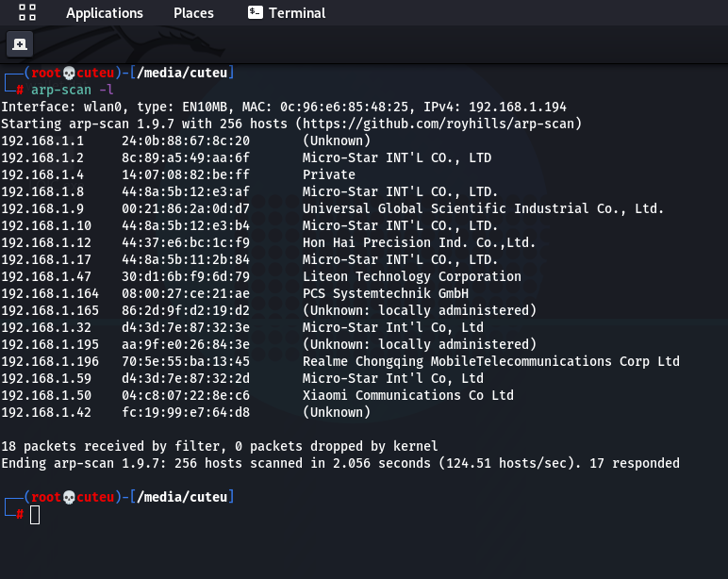This screenshot has width=728, height=579.
Task: Click the arp-scan GitHub URL
Action: pyautogui.click(x=438, y=124)
